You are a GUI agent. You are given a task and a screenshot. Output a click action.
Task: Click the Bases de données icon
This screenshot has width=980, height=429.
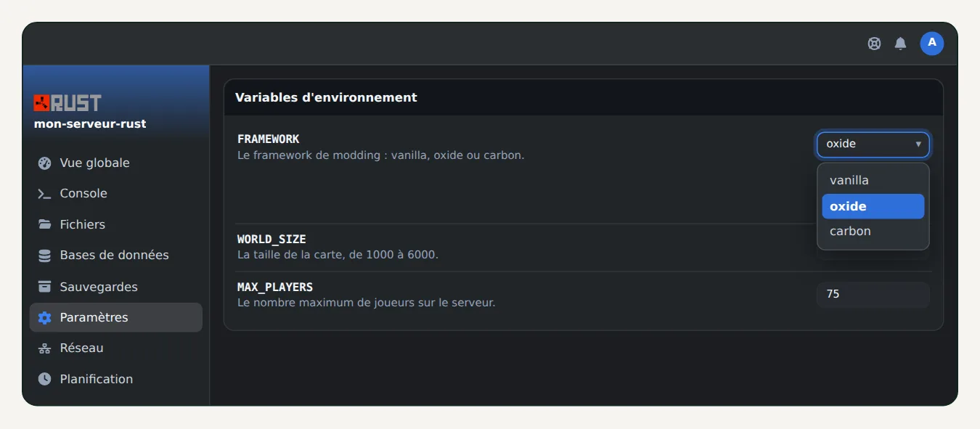[45, 256]
